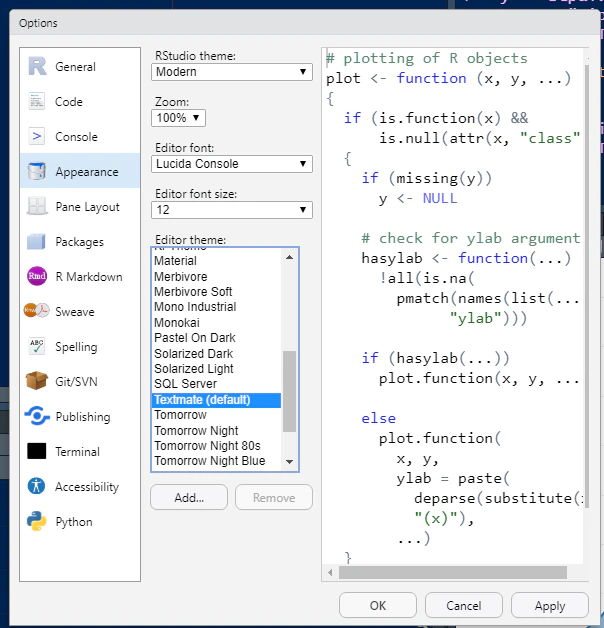Go to Git/SVN options label
The width and height of the screenshot is (604, 628).
76,382
